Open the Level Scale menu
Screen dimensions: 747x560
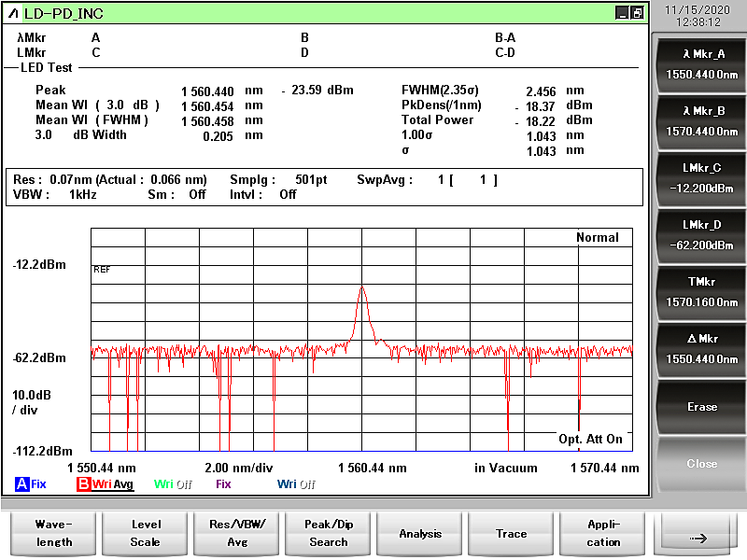click(146, 533)
